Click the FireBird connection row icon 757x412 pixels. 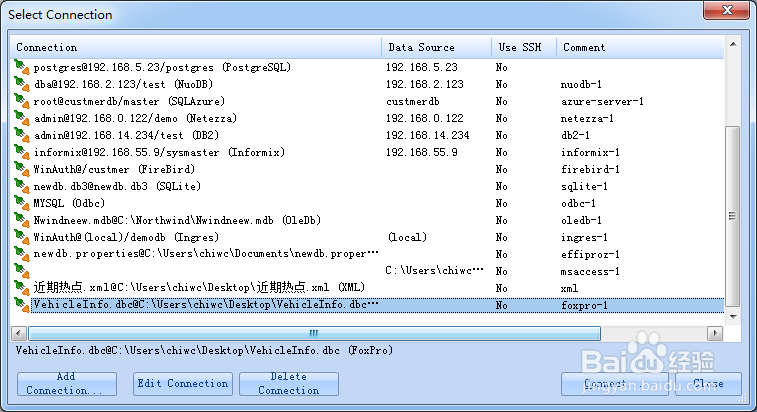22,169
